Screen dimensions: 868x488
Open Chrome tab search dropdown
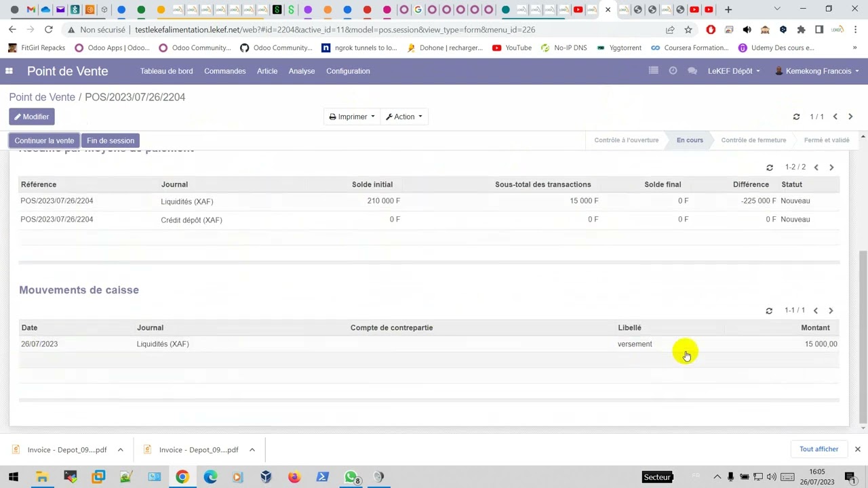tap(777, 9)
